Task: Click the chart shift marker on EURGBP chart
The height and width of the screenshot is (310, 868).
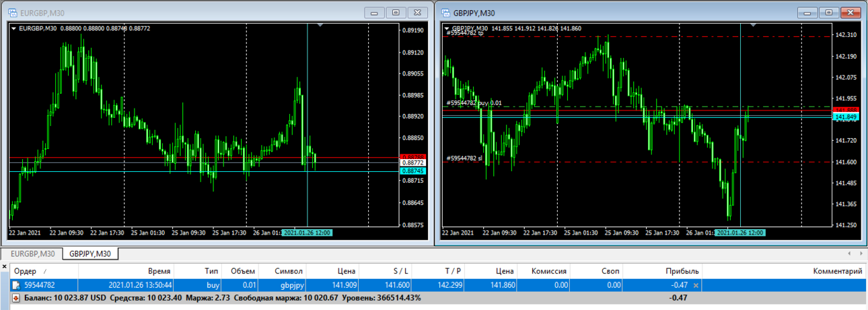Action: tap(320, 25)
